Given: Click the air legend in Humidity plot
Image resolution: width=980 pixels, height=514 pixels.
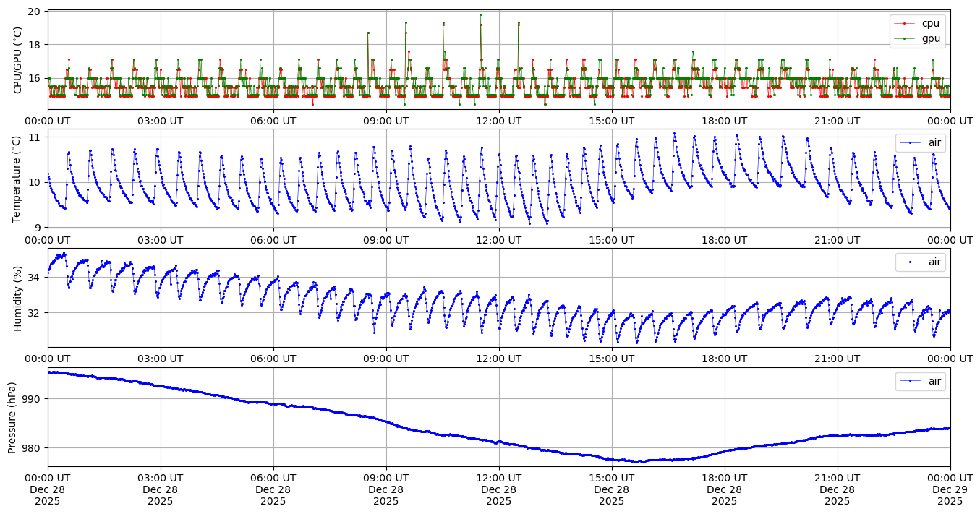Looking at the screenshot, I should [x=921, y=262].
